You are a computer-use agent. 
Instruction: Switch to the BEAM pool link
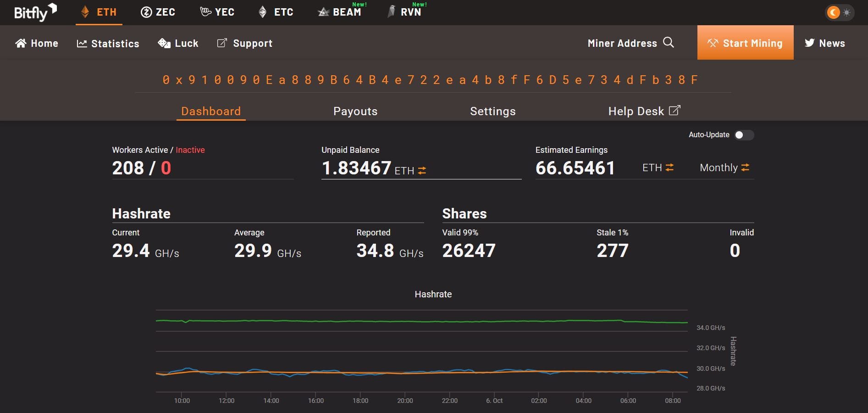340,12
